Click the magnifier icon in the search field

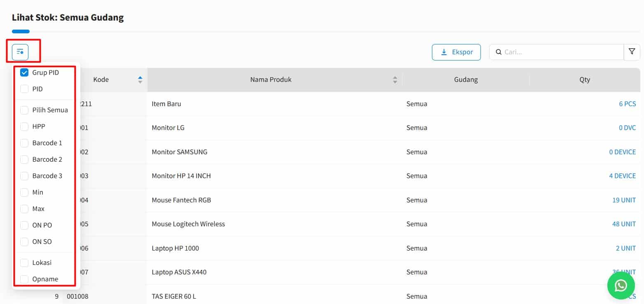[x=499, y=52]
